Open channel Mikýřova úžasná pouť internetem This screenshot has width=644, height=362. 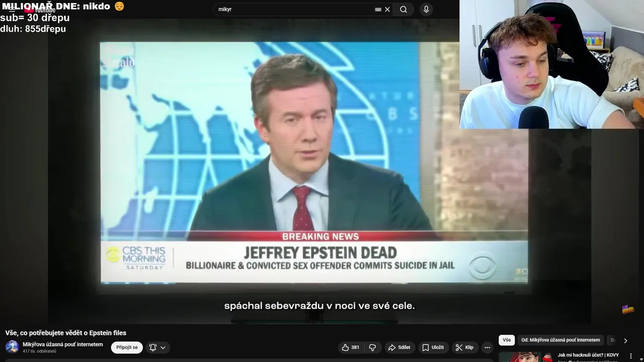pos(63,344)
